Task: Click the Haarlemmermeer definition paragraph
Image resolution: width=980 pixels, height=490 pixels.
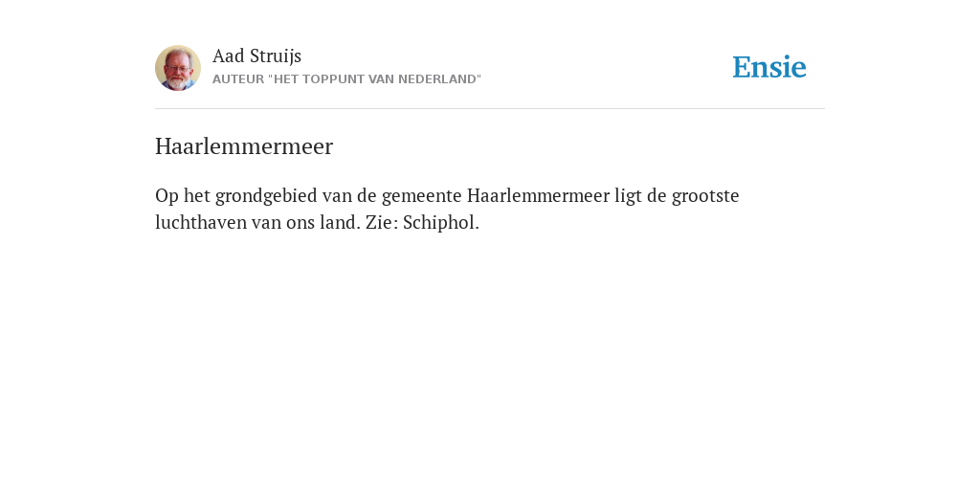Action: tap(448, 209)
